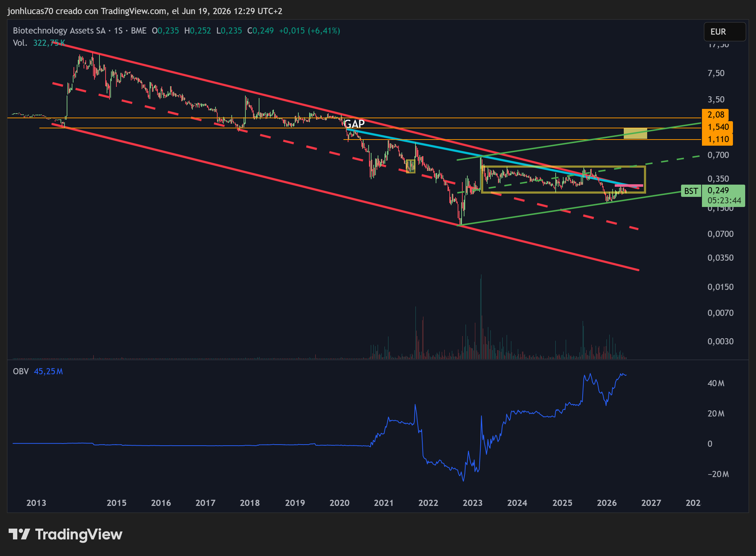Image resolution: width=756 pixels, height=556 pixels.
Task: Open the EUR currency selector
Action: pyautogui.click(x=725, y=32)
